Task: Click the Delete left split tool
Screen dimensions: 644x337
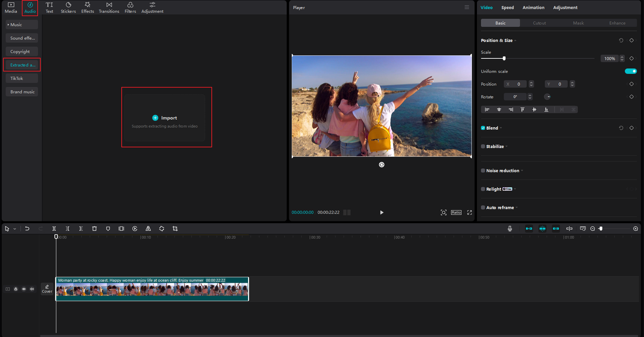Action: [67, 228]
